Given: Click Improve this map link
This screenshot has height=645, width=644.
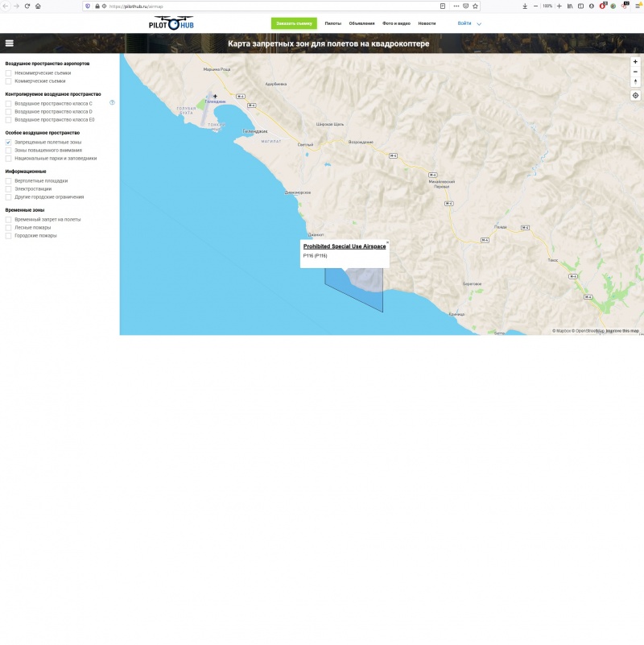Looking at the screenshot, I should (622, 331).
